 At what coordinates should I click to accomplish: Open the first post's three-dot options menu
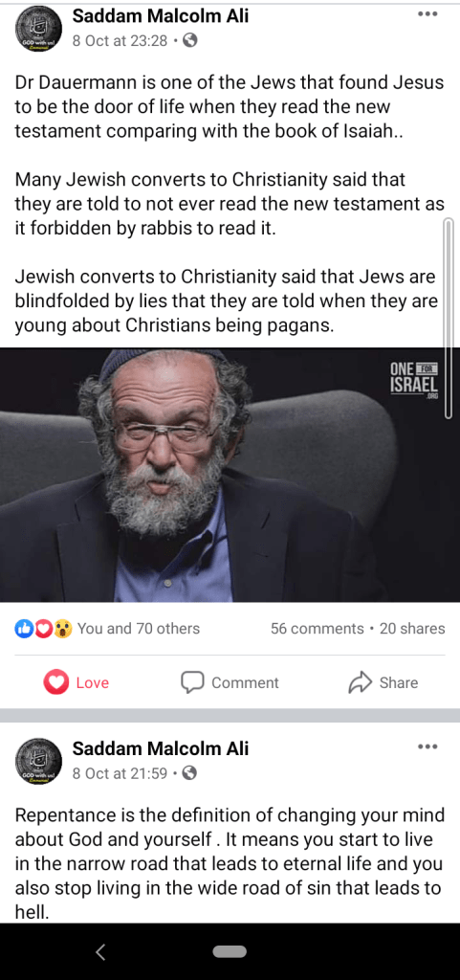pyautogui.click(x=427, y=14)
